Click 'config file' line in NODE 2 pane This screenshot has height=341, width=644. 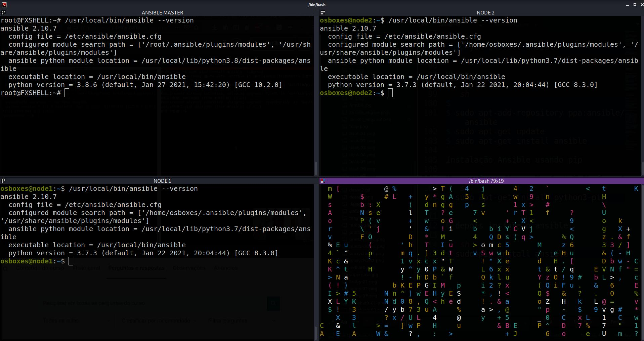[x=404, y=36]
